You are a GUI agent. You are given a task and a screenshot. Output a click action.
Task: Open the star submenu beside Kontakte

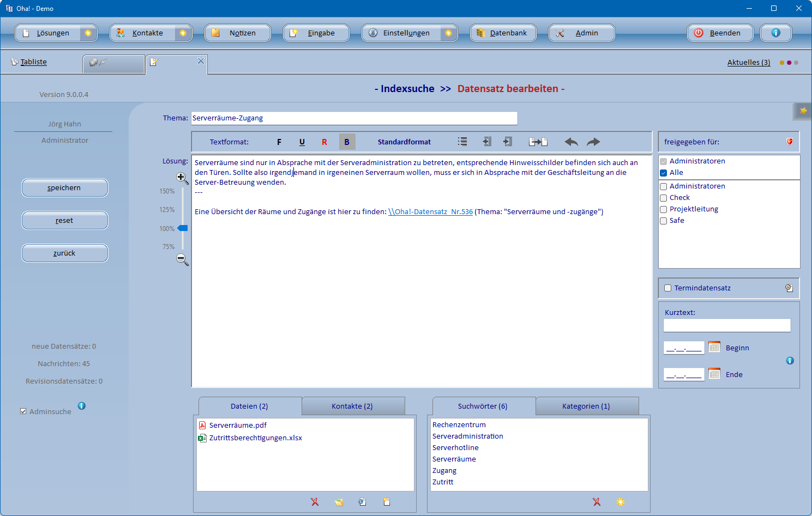tap(183, 33)
